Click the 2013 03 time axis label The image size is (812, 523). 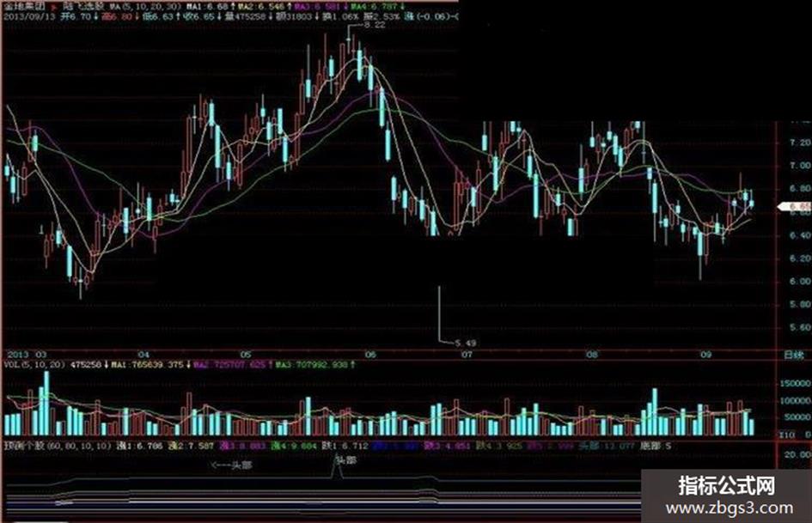26,355
